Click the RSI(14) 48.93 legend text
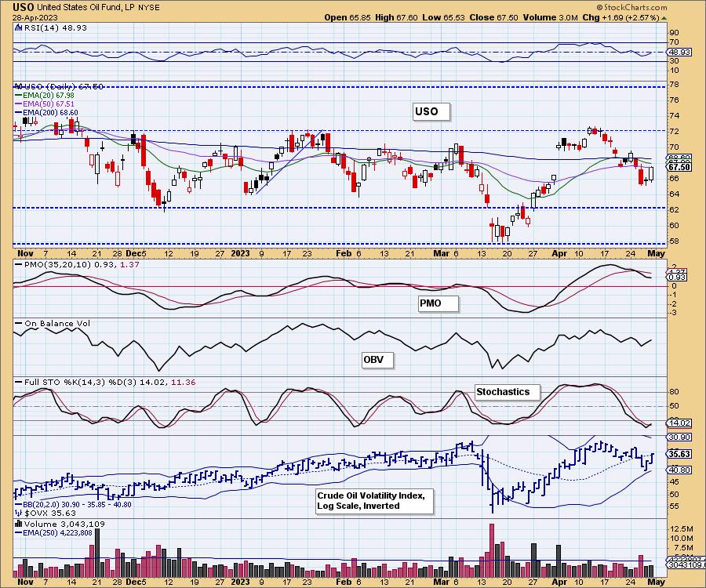This screenshot has height=588, width=706. pos(56,27)
